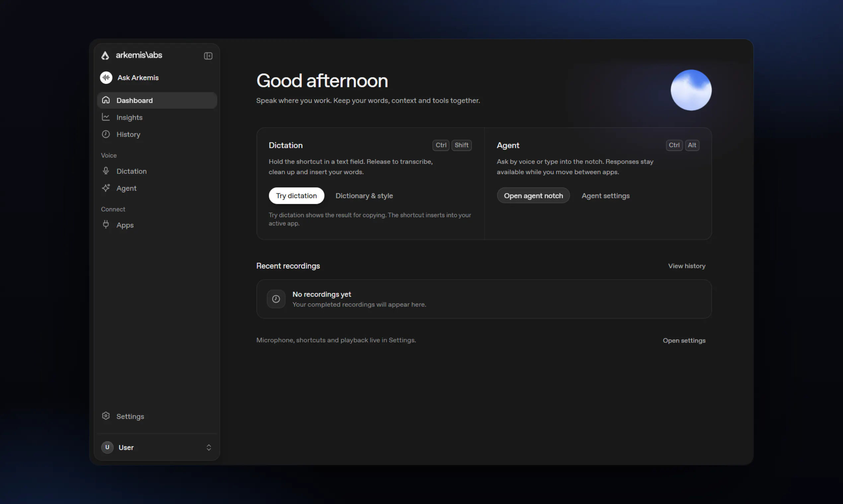Open Agent settings link

605,196
